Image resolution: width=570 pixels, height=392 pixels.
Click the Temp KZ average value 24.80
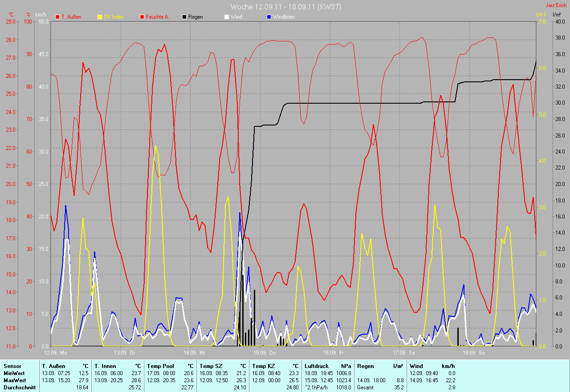293,388
